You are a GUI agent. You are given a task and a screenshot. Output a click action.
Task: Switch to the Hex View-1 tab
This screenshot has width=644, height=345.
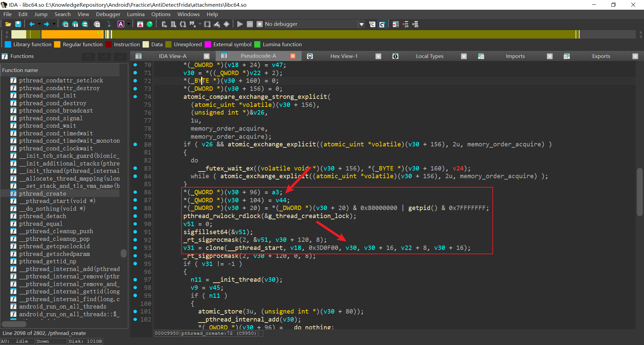tap(343, 56)
